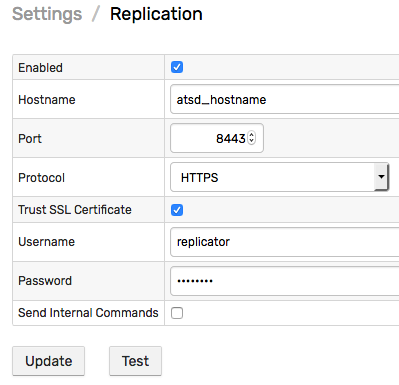
Task: Click the Port stepper arrows
Action: pyautogui.click(x=252, y=138)
